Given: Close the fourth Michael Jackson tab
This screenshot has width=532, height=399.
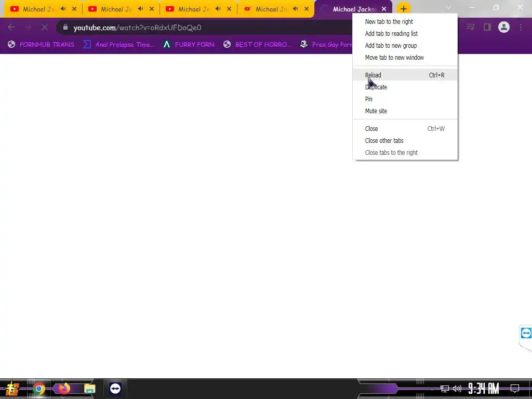Looking at the screenshot, I should [307, 9].
